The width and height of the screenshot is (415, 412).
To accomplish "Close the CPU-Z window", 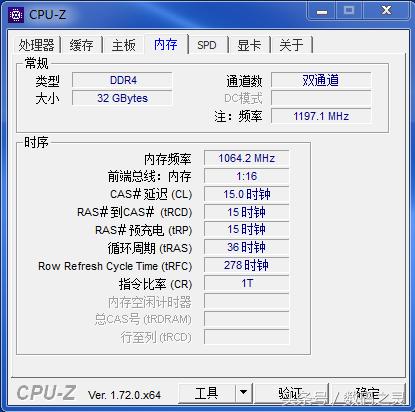I will (386, 11).
